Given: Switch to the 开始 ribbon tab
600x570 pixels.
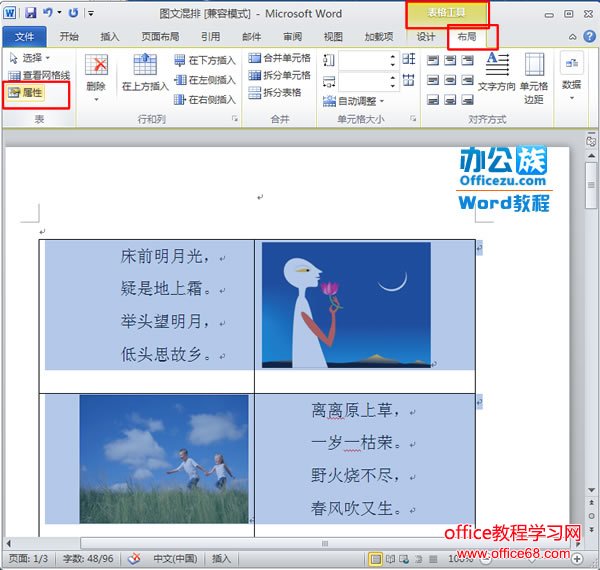Looking at the screenshot, I should pyautogui.click(x=69, y=37).
